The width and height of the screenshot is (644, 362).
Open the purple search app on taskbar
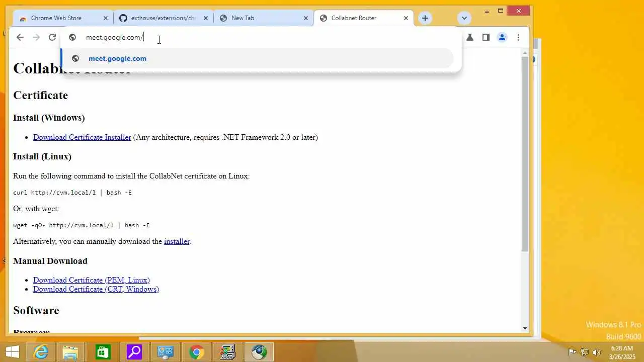(134, 352)
